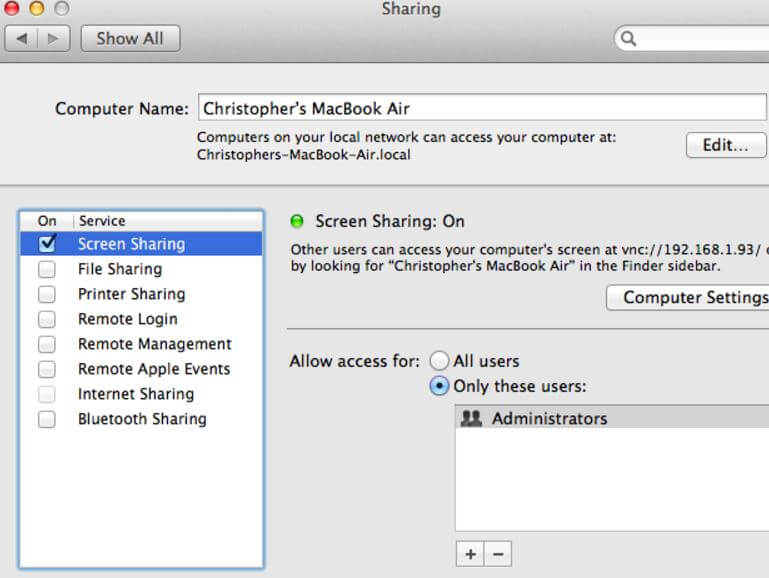Select the Remote Apple Events service row
Screen dimensions: 769x578
pyautogui.click(x=141, y=369)
